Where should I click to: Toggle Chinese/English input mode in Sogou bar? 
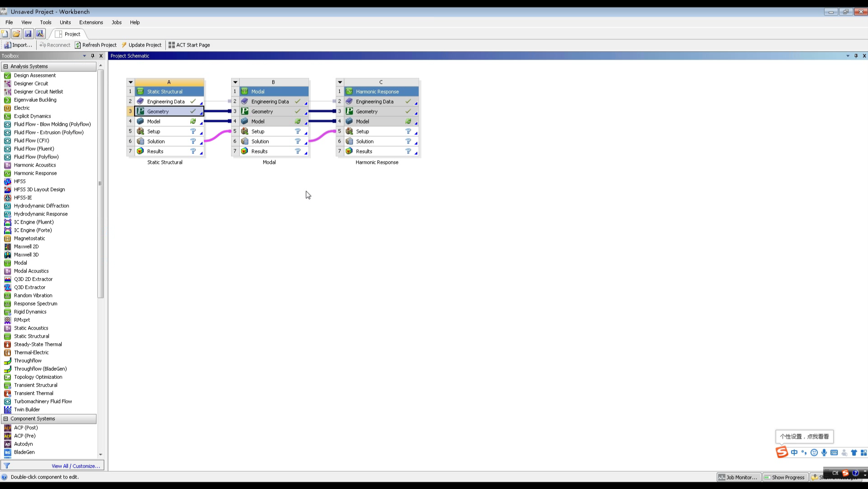tap(794, 453)
